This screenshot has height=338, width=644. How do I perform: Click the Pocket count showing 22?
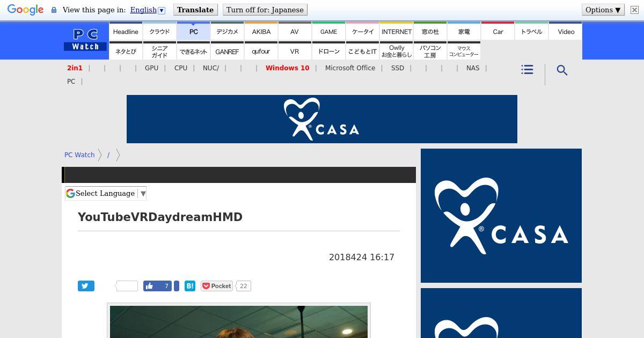click(x=243, y=286)
